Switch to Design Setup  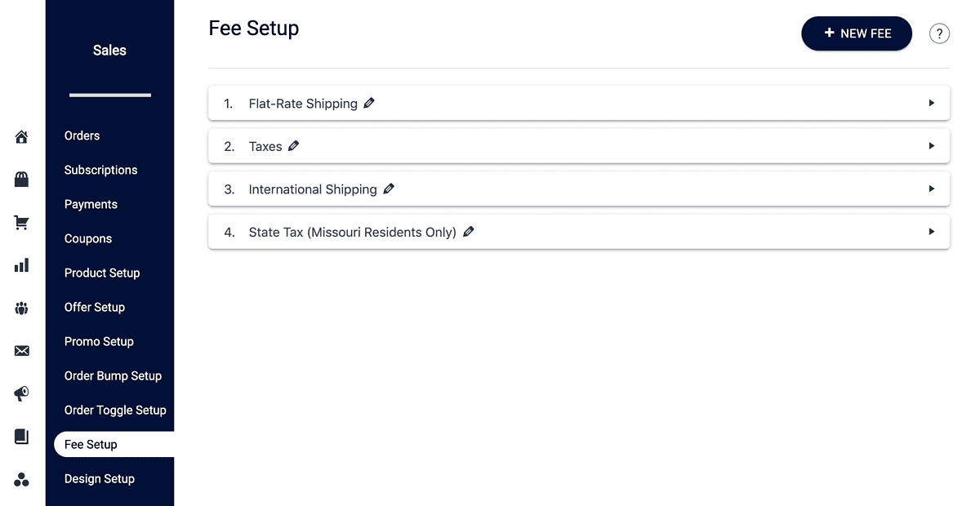(x=99, y=478)
